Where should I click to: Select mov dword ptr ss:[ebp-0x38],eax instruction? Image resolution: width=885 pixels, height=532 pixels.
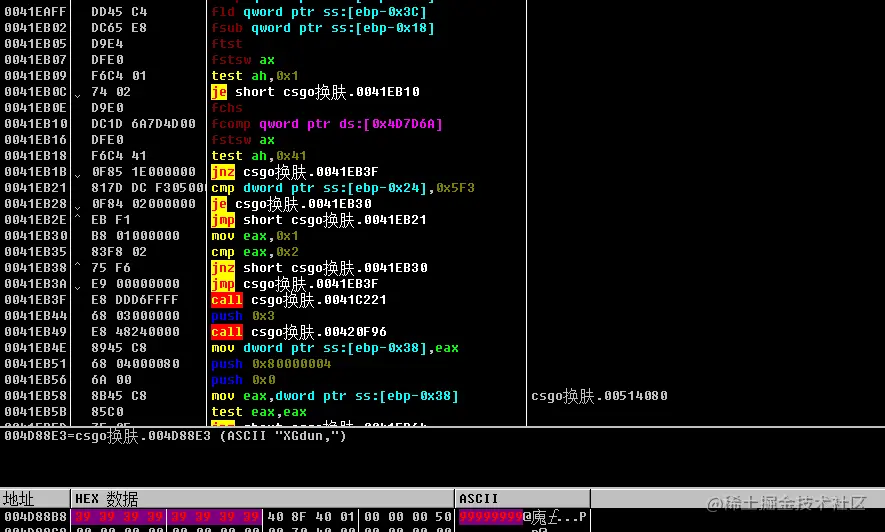[335, 348]
